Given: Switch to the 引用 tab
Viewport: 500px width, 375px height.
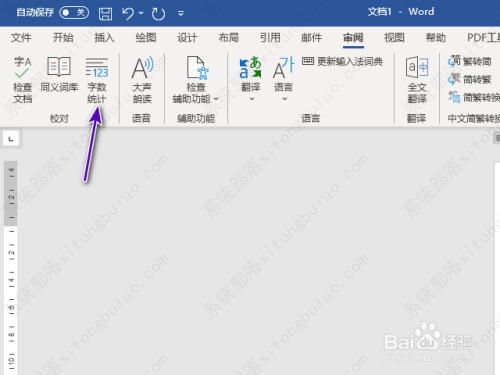Looking at the screenshot, I should (270, 38).
